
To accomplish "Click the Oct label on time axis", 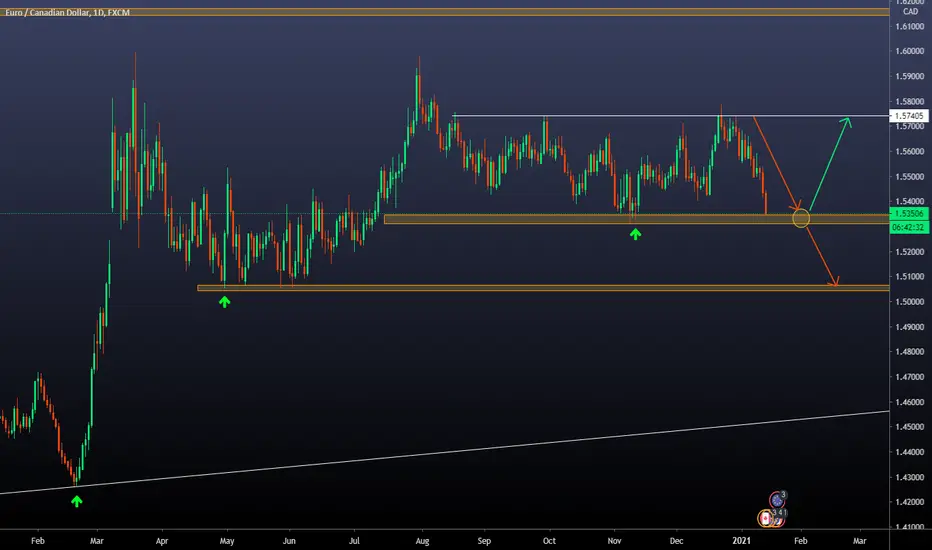I will [x=549, y=540].
